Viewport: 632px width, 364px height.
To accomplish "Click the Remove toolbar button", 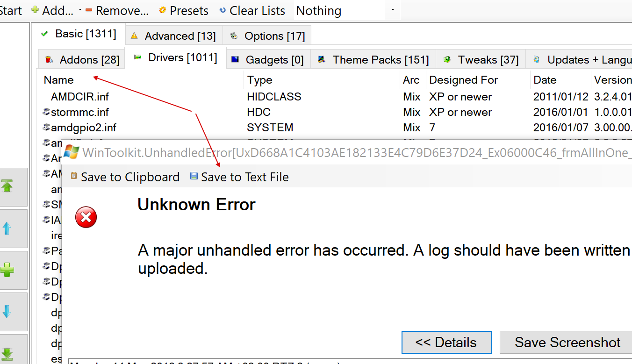I will pos(117,10).
